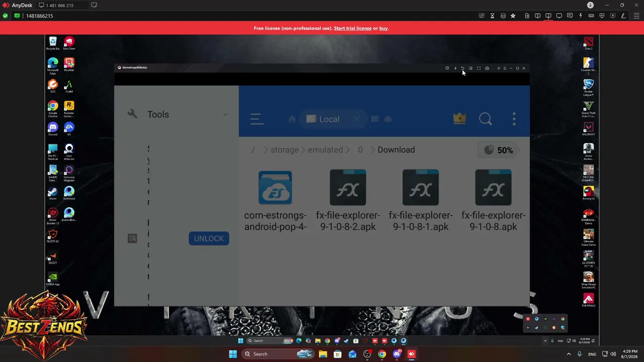Click the Gameloop help question icon

447,68
